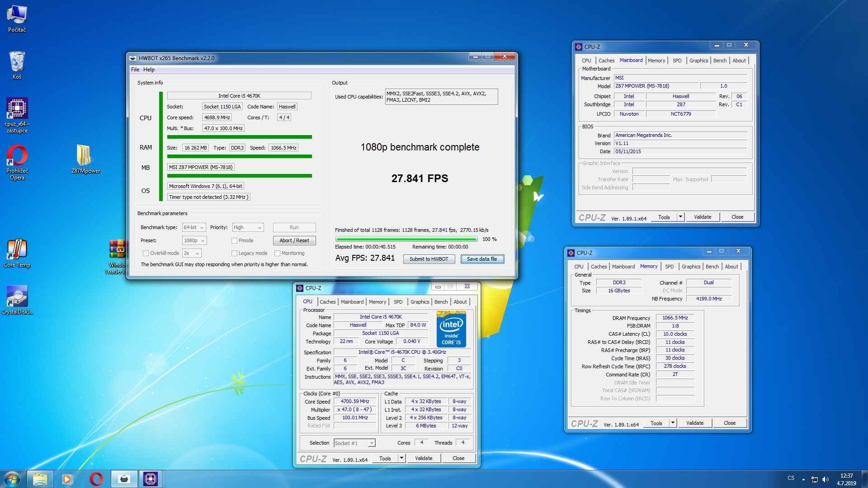The width and height of the screenshot is (868, 488).
Task: Click the CS language indicator
Action: click(x=791, y=478)
